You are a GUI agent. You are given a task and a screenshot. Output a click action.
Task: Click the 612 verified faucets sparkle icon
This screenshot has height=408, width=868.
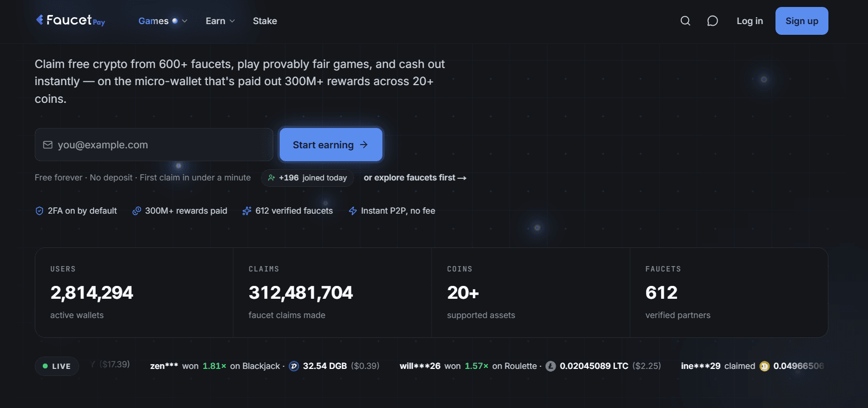[247, 211]
